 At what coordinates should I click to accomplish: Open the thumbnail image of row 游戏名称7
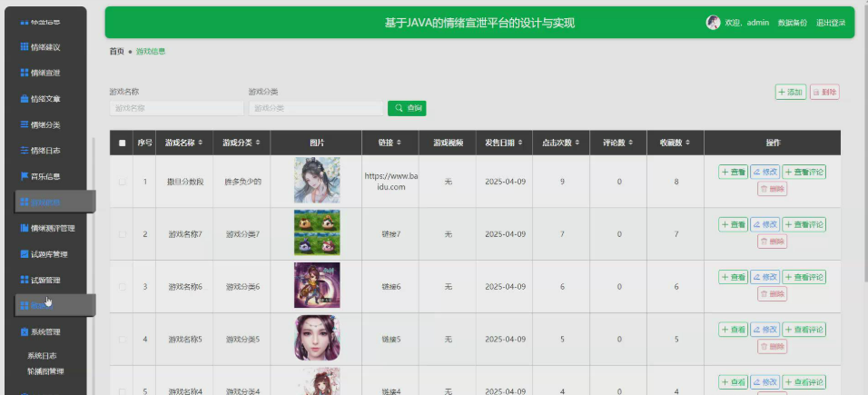click(x=317, y=232)
